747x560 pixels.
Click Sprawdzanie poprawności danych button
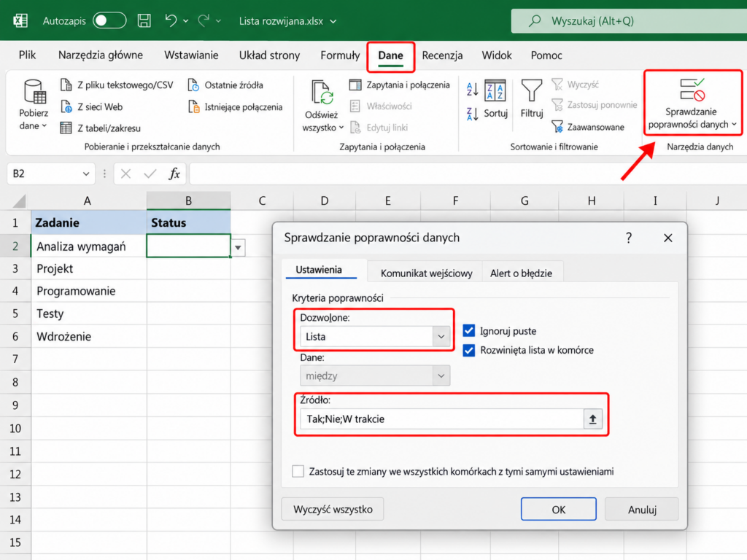tap(692, 104)
